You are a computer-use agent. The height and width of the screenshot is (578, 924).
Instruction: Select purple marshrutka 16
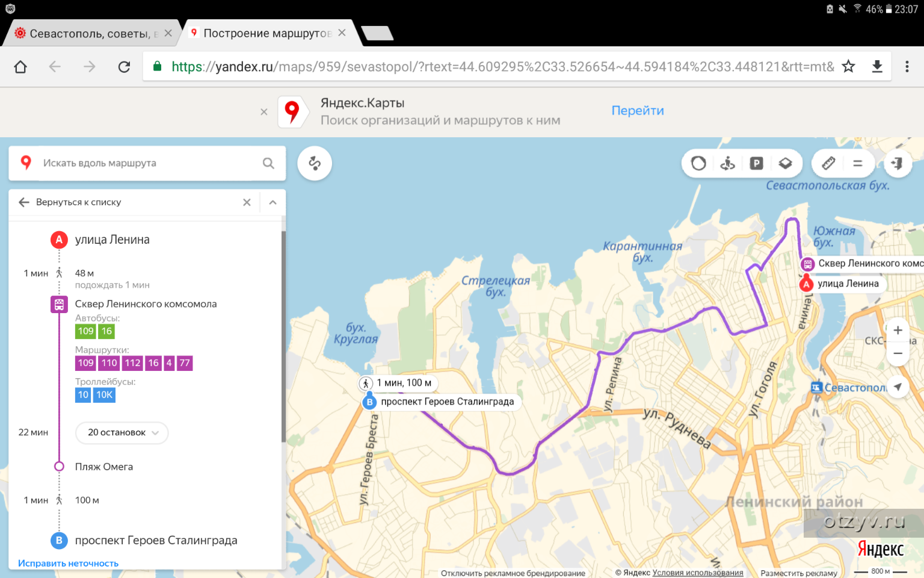153,363
